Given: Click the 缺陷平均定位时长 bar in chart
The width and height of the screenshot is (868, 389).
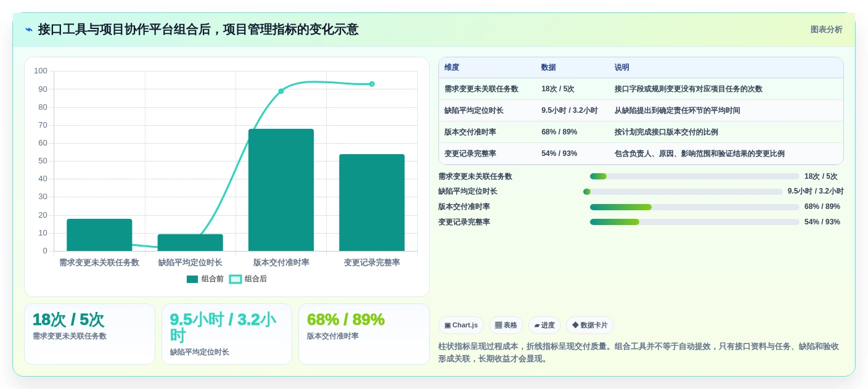Looking at the screenshot, I should tap(190, 242).
